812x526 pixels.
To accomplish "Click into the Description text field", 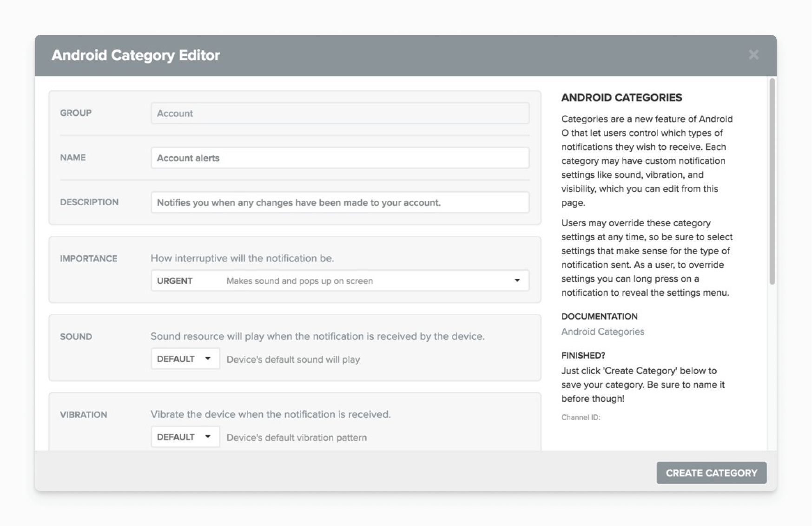I will [x=340, y=202].
